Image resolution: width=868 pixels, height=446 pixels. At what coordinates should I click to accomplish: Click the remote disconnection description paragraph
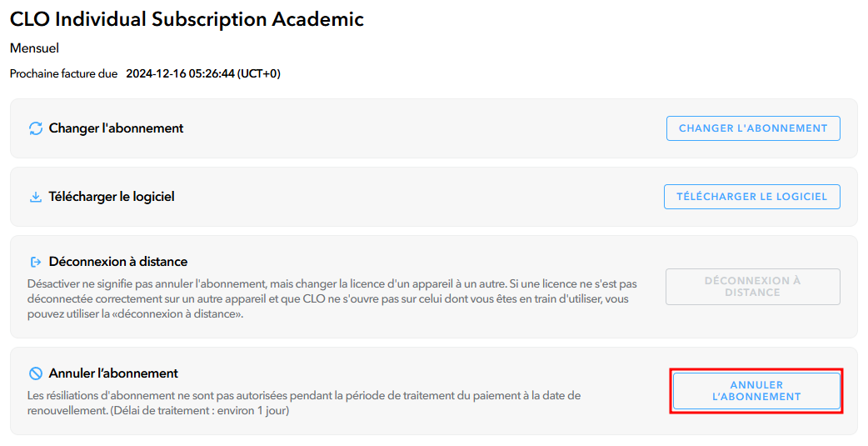tap(332, 298)
